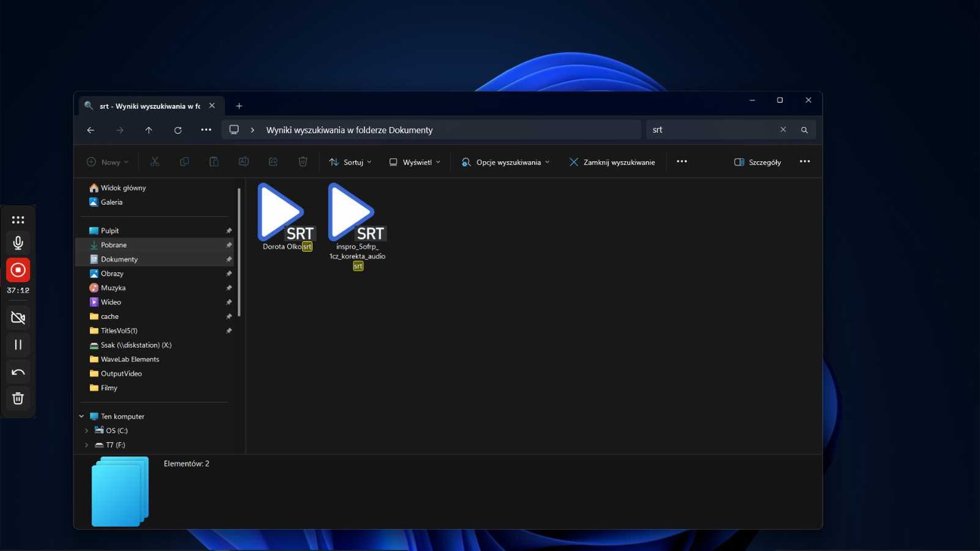Screen dimensions: 980x551
Task: Select the Dorota Olko srt file
Action: (287, 217)
